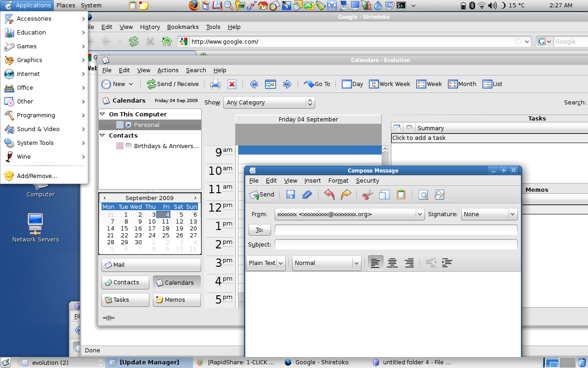Open the Actions menu in Evolution
The height and width of the screenshot is (368, 588).
[x=168, y=70]
